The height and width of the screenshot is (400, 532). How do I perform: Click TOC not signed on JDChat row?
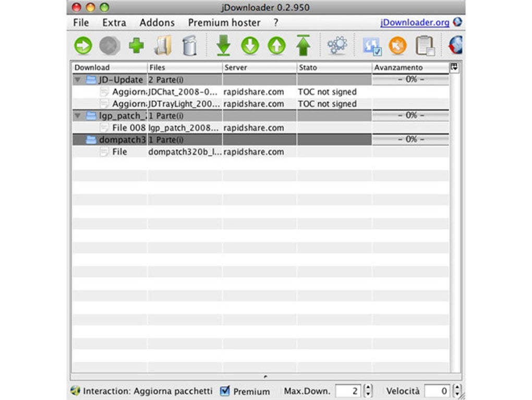coord(328,92)
